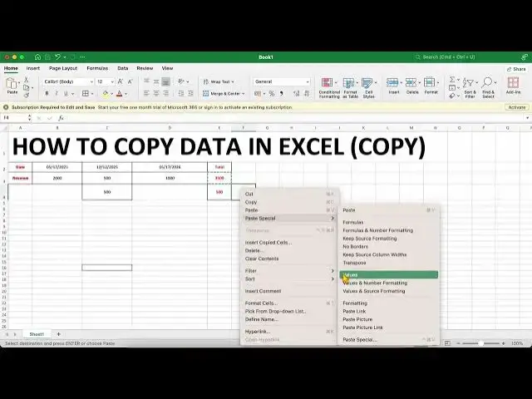Switch to the Insert ribbon tab
532x399 pixels.
point(33,68)
